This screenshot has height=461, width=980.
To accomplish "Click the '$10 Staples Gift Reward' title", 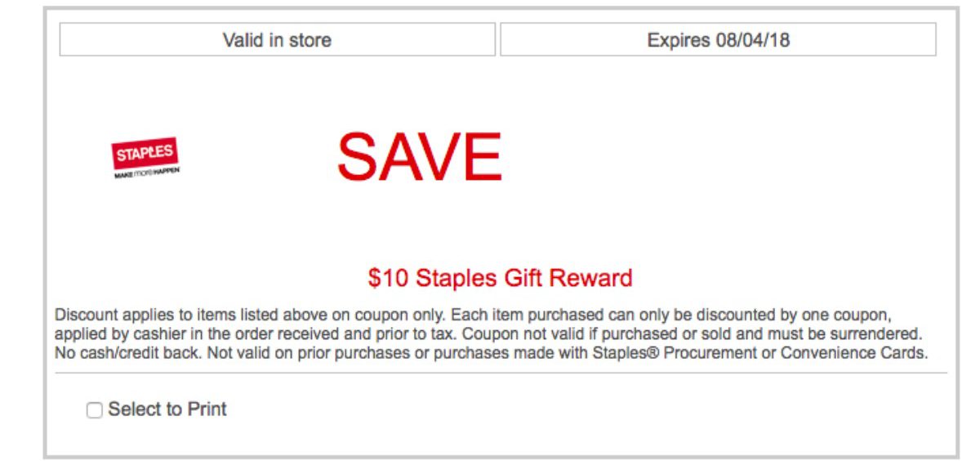I will 500,278.
